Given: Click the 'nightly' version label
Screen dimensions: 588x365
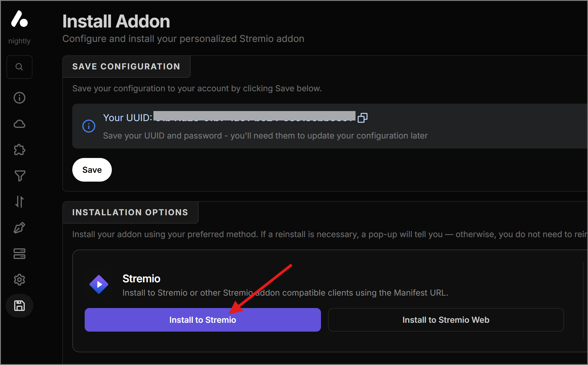Looking at the screenshot, I should (x=19, y=41).
